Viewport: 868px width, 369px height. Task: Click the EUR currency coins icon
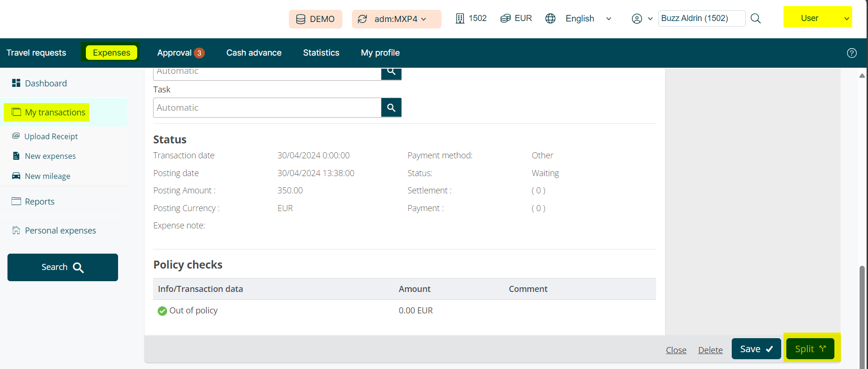tap(505, 19)
